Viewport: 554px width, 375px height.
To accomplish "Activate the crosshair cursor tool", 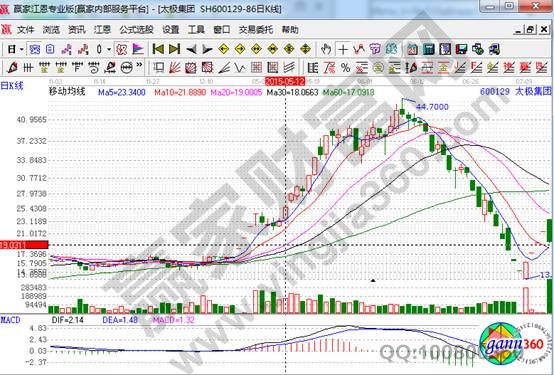I will tap(342, 49).
